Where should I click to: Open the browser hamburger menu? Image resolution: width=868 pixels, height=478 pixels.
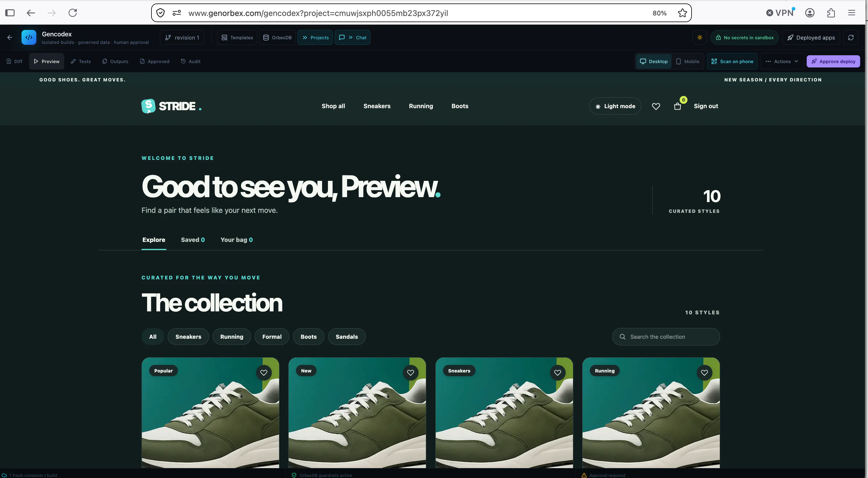click(851, 13)
